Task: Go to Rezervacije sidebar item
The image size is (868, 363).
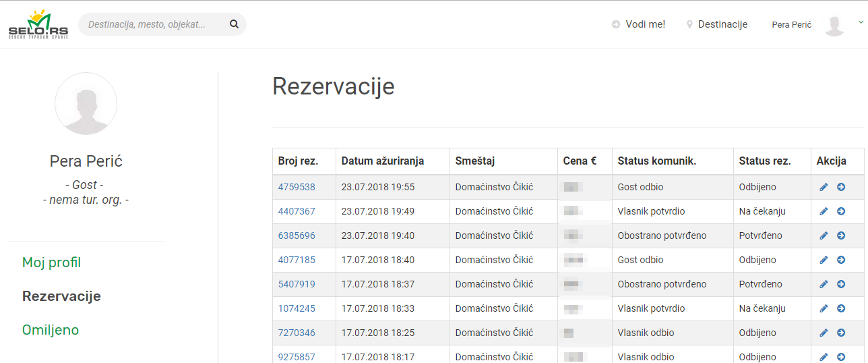Action: (x=61, y=296)
